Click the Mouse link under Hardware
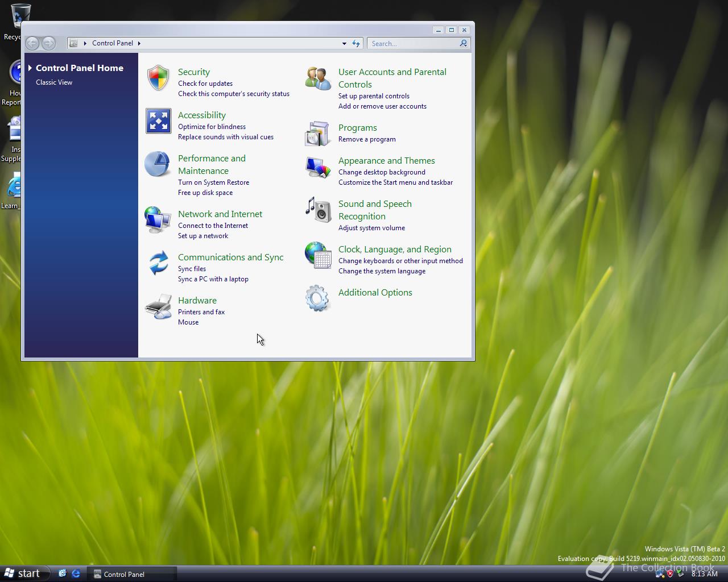728x582 pixels. click(188, 322)
